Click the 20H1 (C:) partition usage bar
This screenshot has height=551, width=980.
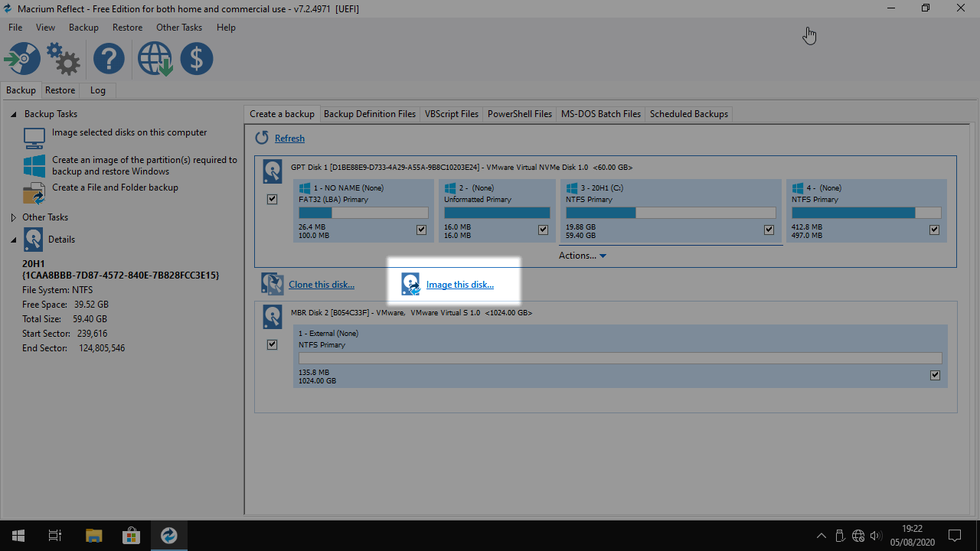(671, 213)
